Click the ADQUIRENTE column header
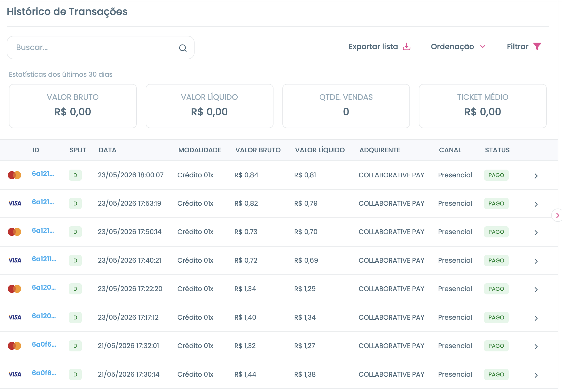This screenshot has height=392, width=562. pos(380,150)
